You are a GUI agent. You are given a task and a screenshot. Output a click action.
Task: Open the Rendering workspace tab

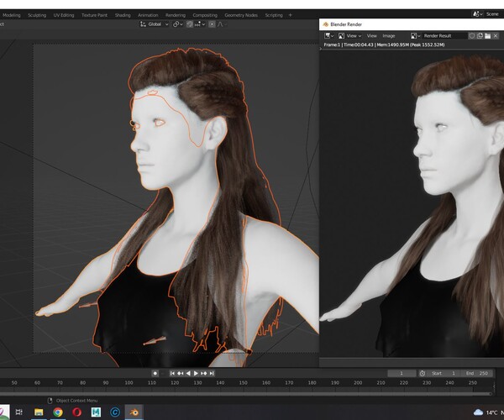point(176,15)
